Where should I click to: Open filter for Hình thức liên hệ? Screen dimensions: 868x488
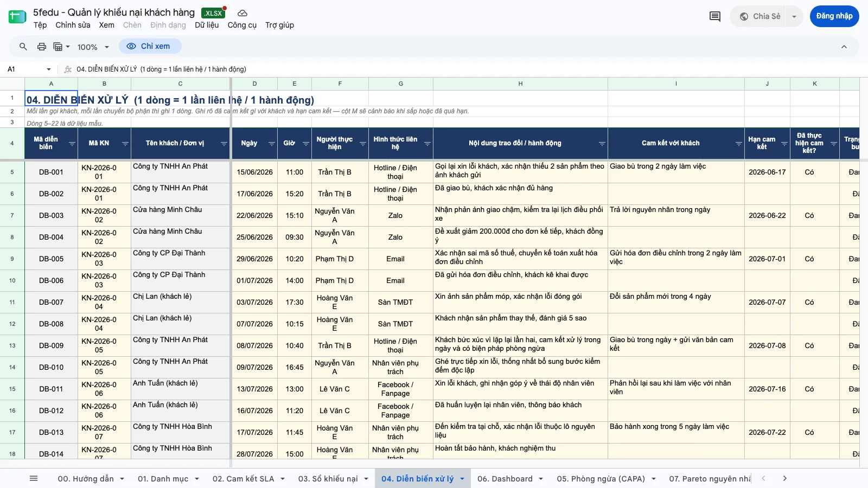click(427, 144)
